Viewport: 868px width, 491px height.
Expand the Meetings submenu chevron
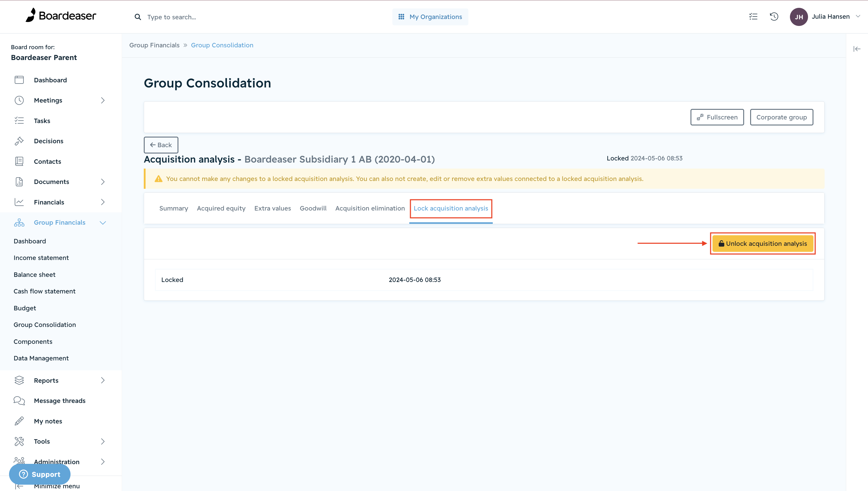[x=103, y=100]
